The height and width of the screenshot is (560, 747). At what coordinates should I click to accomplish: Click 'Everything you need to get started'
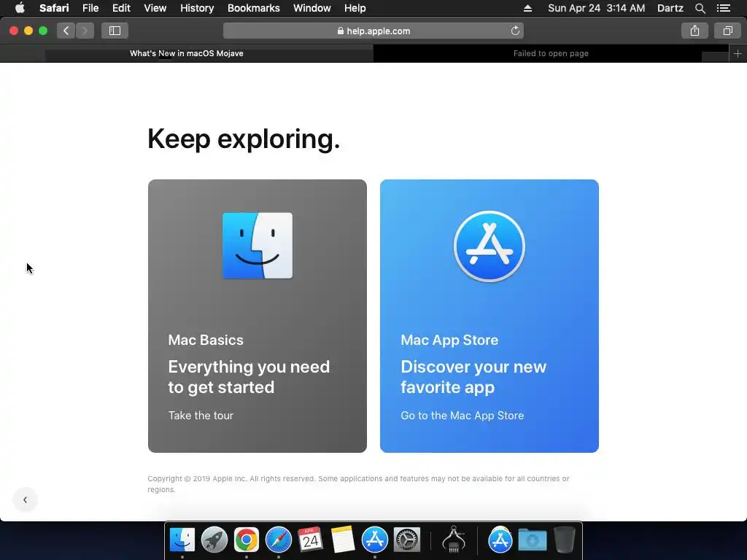tap(249, 377)
